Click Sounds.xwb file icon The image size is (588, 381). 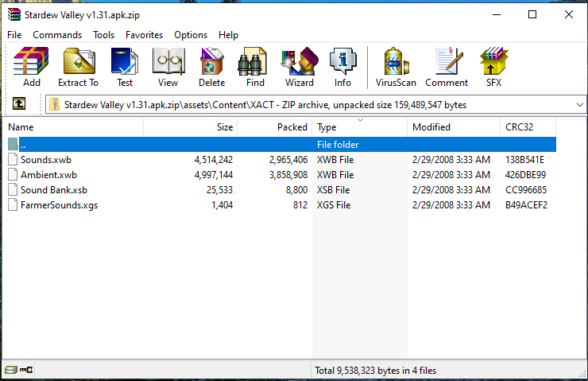pyautogui.click(x=13, y=160)
